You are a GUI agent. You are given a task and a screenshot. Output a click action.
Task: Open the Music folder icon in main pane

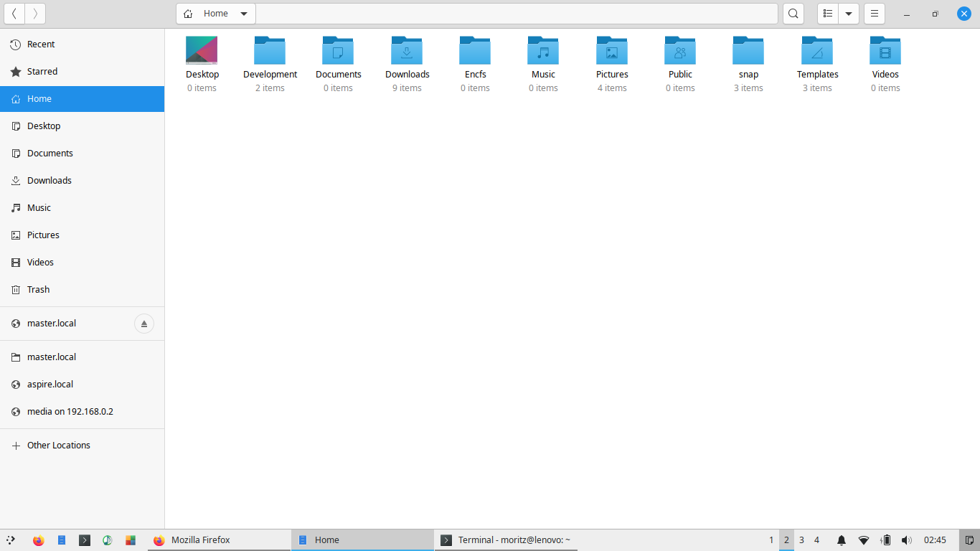543,50
